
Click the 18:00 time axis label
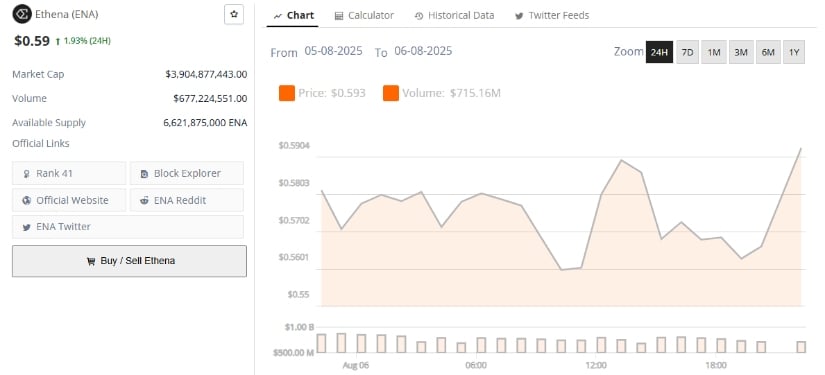pos(716,366)
